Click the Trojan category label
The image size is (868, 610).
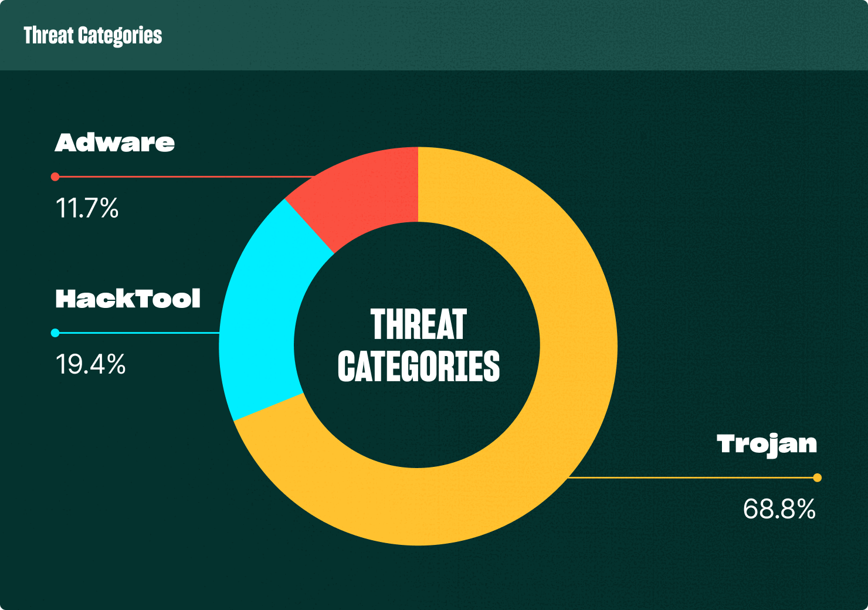coord(767,444)
